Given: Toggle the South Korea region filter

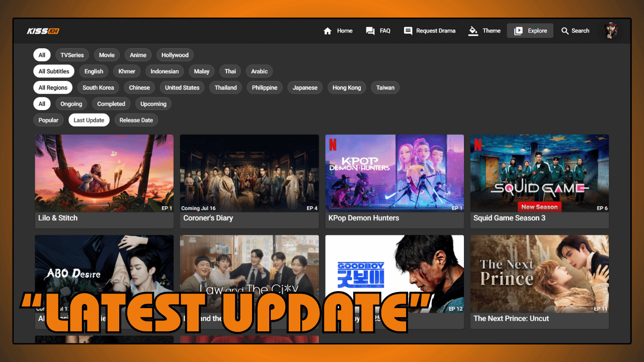Looking at the screenshot, I should tap(98, 87).
